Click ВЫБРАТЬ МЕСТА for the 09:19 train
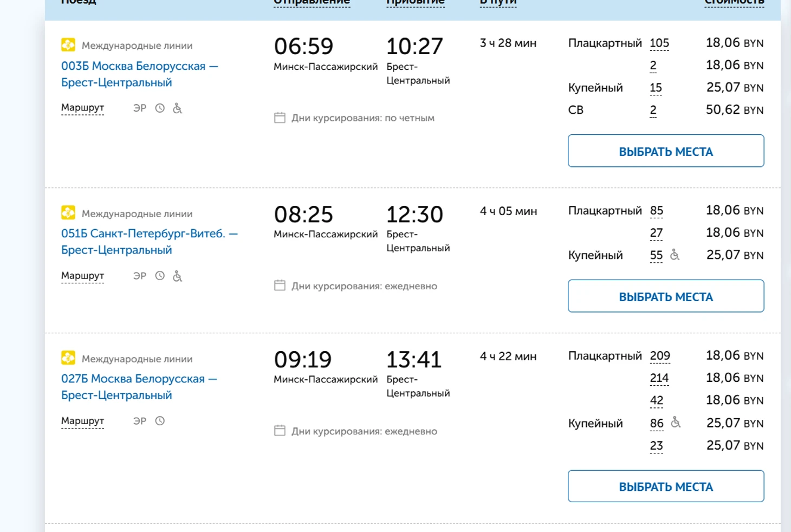 [666, 486]
